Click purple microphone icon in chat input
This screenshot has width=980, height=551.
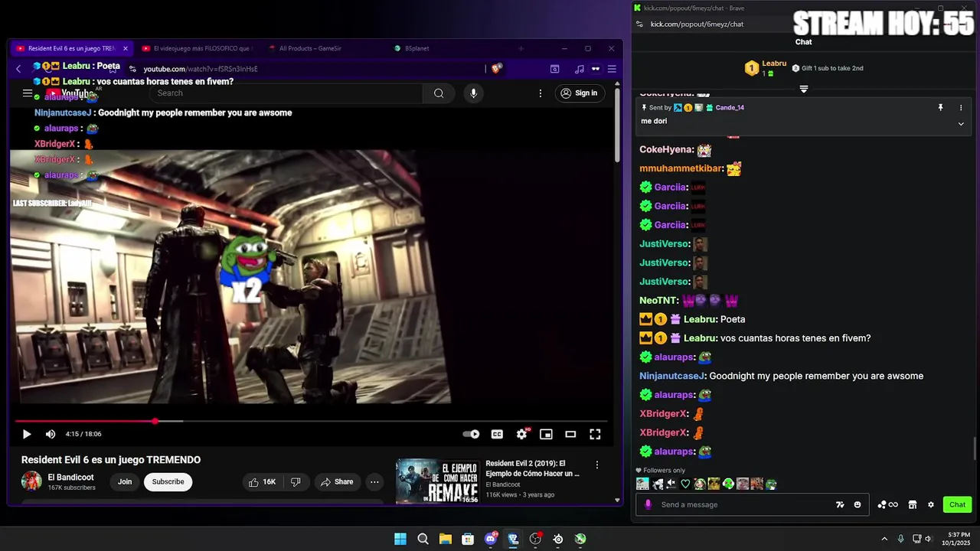pos(648,504)
